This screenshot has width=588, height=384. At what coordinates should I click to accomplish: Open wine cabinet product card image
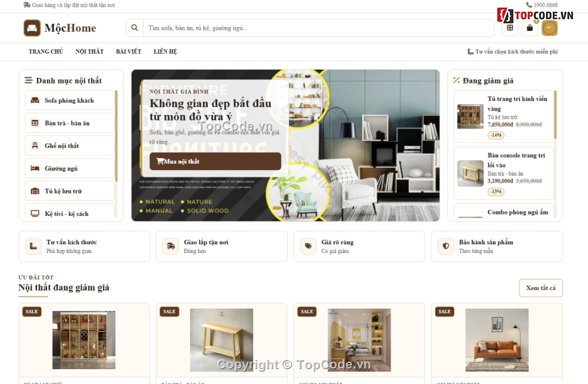(84, 340)
